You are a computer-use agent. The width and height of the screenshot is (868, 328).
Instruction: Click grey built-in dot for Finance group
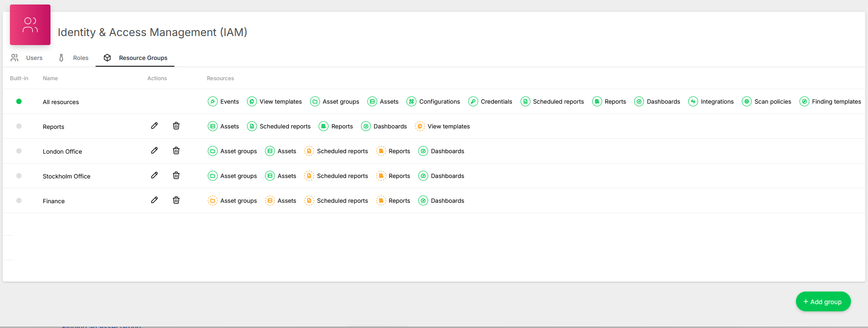[x=19, y=200]
